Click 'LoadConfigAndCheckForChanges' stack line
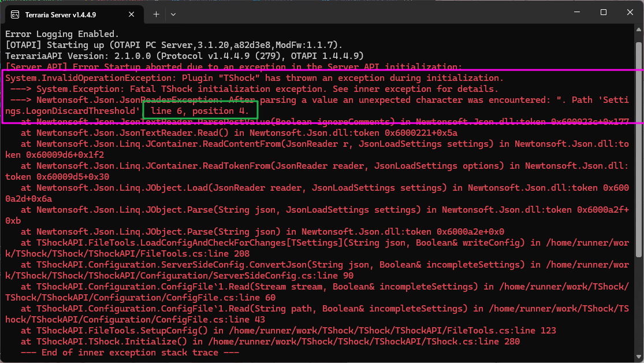 tap(317, 248)
